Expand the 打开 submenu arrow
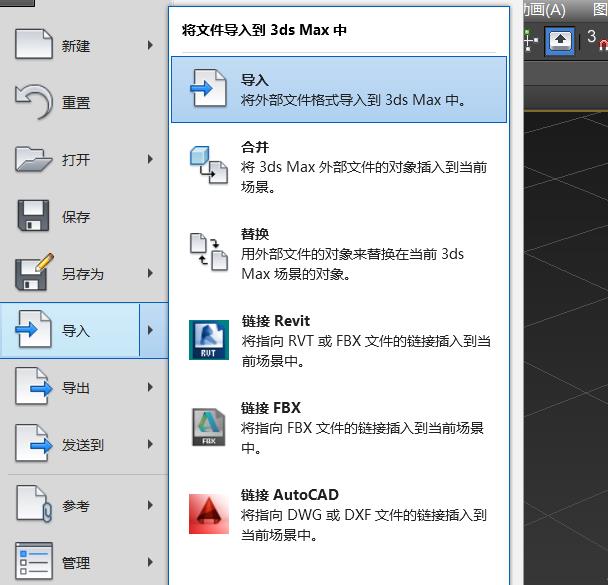This screenshot has height=585, width=608. 150,159
